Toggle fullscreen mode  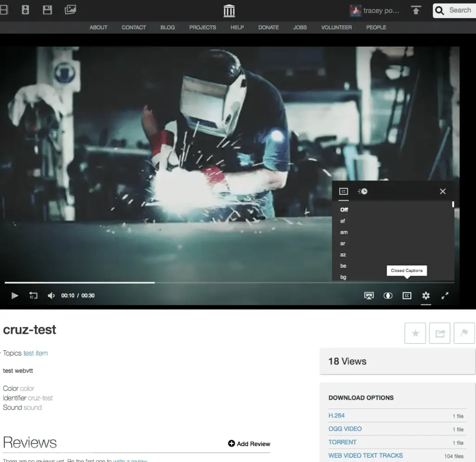coord(445,296)
